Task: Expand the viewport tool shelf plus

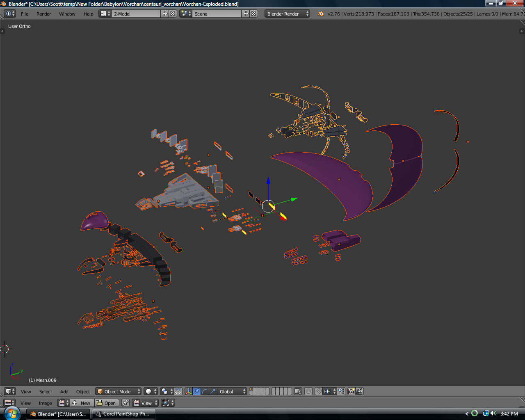Action: [2, 31]
